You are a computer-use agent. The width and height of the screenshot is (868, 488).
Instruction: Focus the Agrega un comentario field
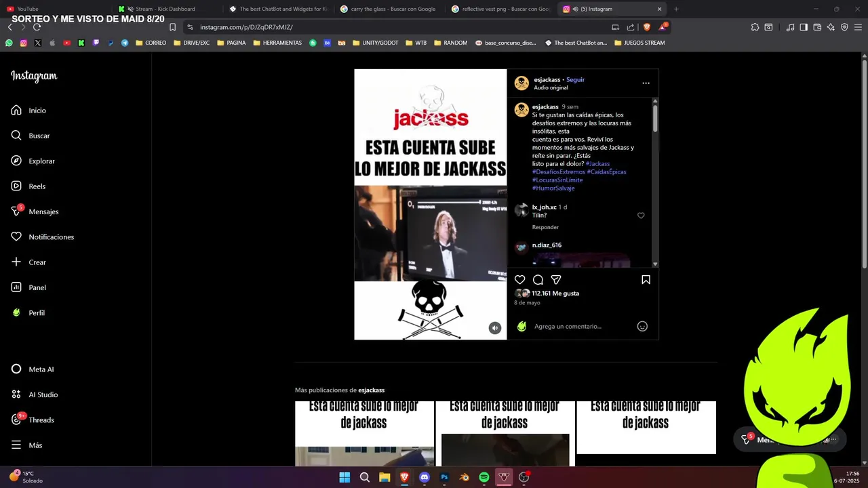coord(568,327)
